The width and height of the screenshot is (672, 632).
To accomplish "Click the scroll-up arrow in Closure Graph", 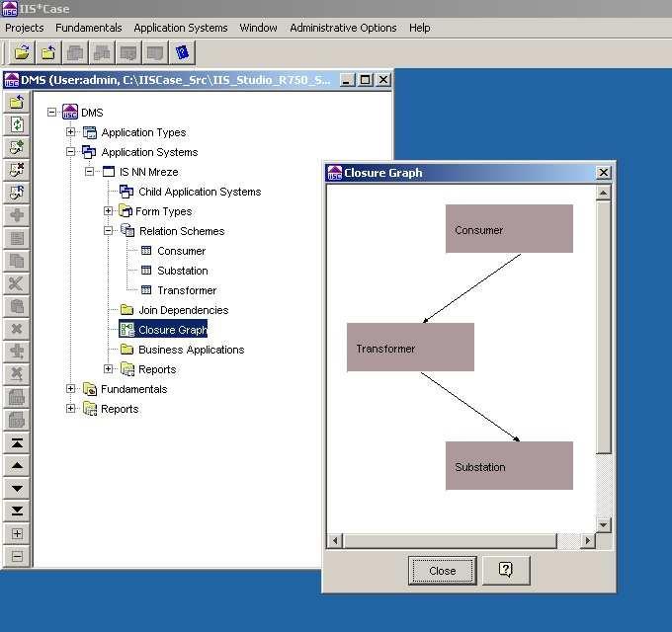I will pyautogui.click(x=604, y=193).
